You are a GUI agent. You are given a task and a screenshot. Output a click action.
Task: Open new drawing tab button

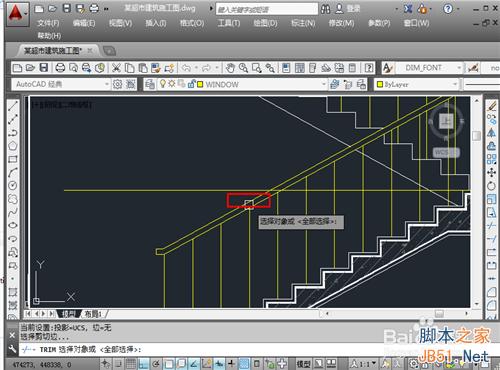tap(109, 51)
